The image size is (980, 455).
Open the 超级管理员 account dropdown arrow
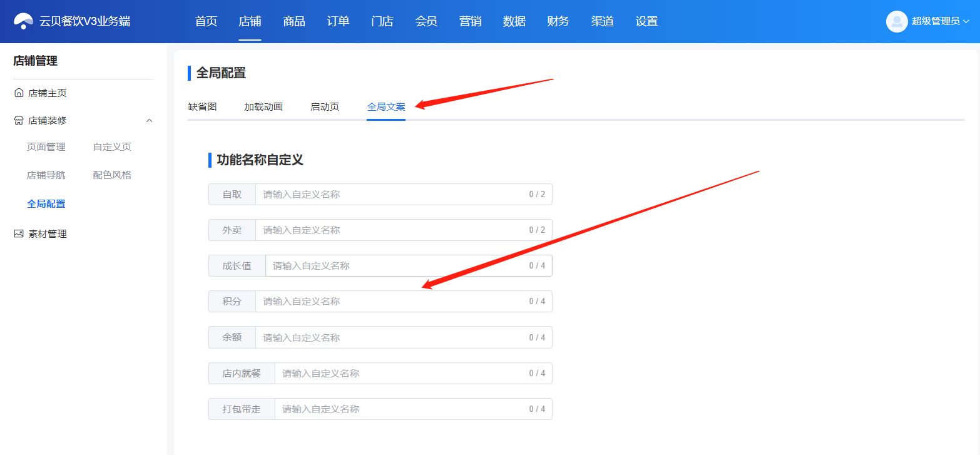[966, 21]
